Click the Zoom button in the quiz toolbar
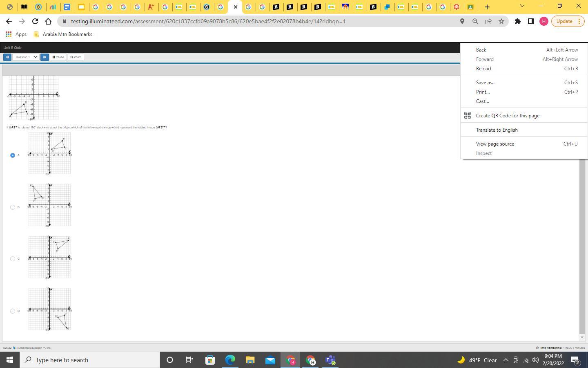The height and width of the screenshot is (368, 588). [x=76, y=57]
